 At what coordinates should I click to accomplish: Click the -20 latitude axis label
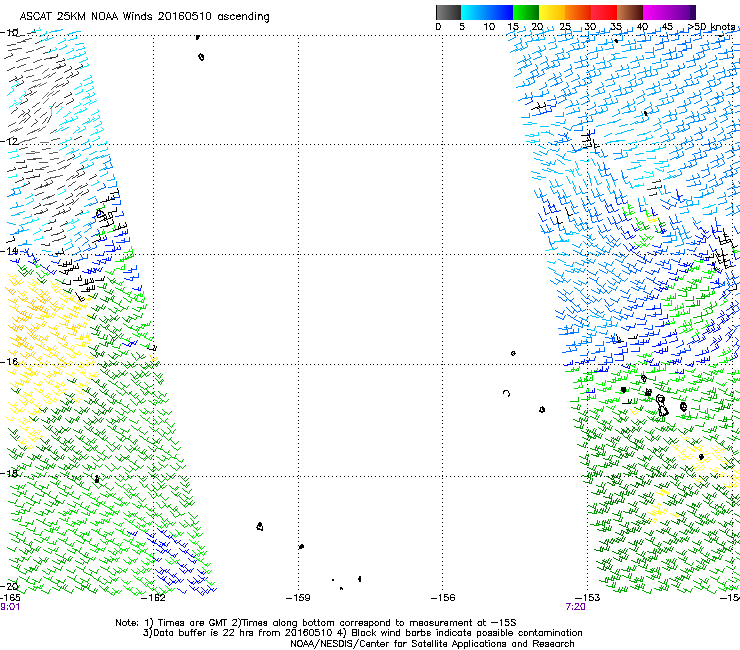pos(9,586)
